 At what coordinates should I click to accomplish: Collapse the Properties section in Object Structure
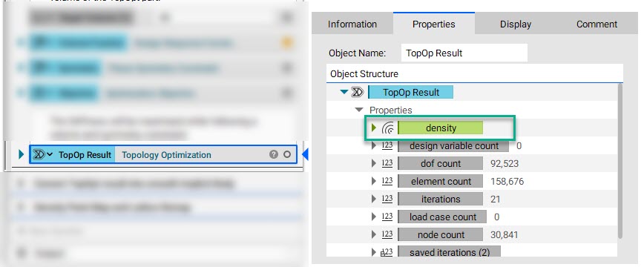pyautogui.click(x=359, y=110)
